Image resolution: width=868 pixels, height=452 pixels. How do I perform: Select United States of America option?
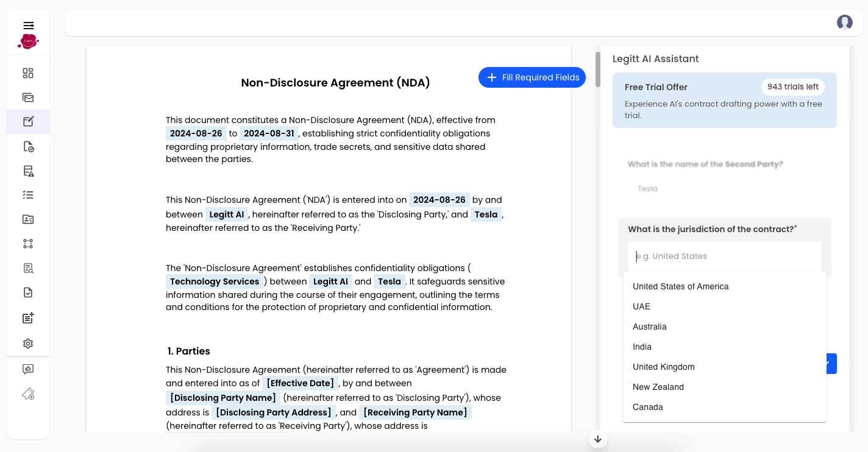[x=680, y=286]
